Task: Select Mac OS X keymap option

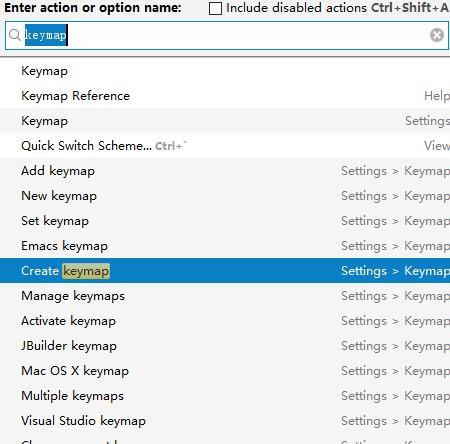Action: point(225,371)
